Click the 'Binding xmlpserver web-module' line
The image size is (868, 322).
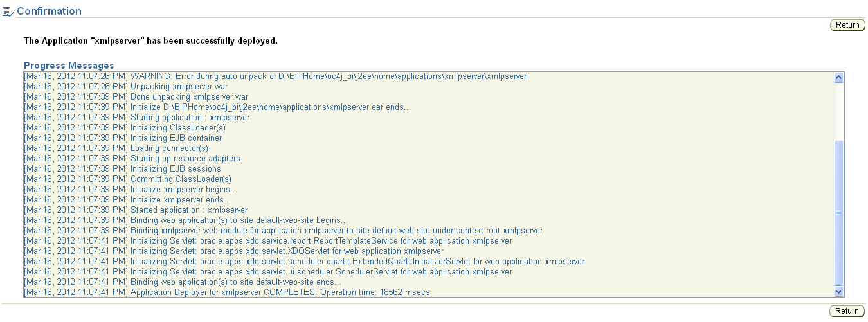(x=284, y=231)
